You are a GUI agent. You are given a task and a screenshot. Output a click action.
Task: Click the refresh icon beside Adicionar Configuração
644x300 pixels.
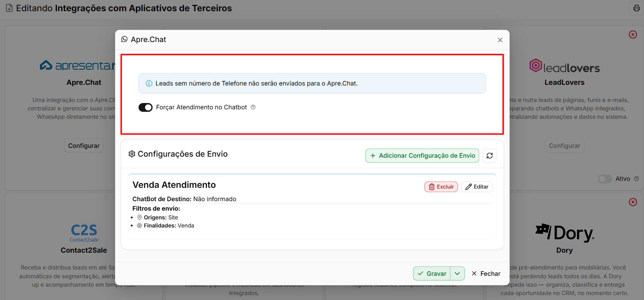(x=490, y=156)
